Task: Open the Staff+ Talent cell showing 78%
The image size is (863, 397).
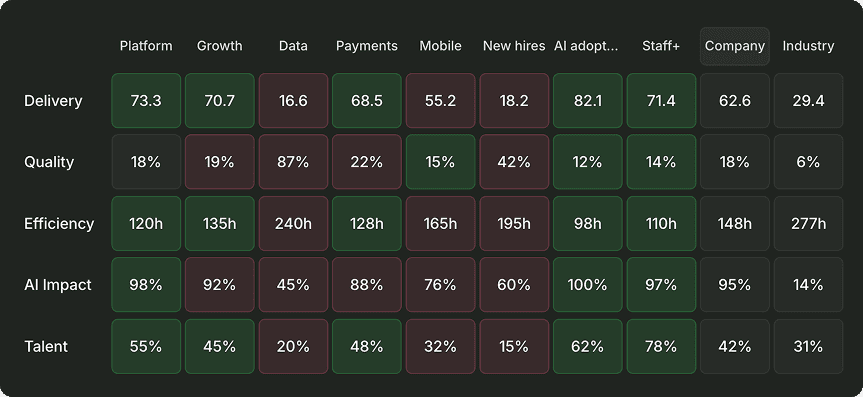Action: coord(661,346)
